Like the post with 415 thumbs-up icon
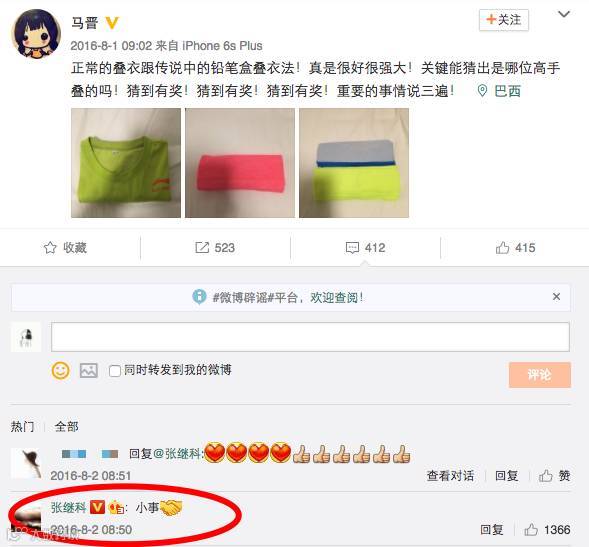Image resolution: width=589 pixels, height=547 pixels. [x=502, y=248]
